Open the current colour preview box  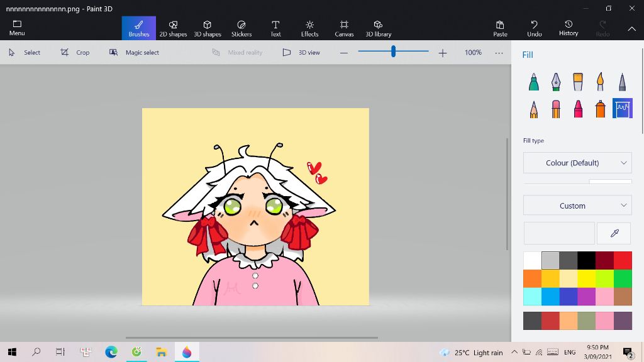click(x=559, y=233)
